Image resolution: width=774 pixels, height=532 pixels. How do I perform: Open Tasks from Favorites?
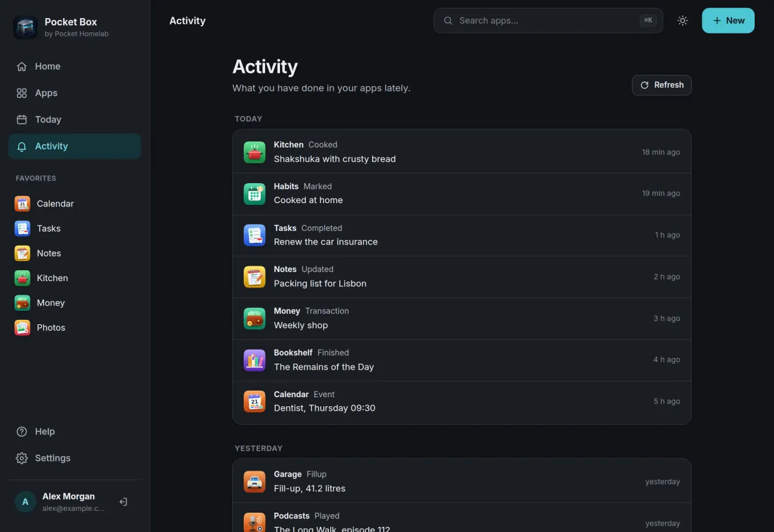(75, 228)
